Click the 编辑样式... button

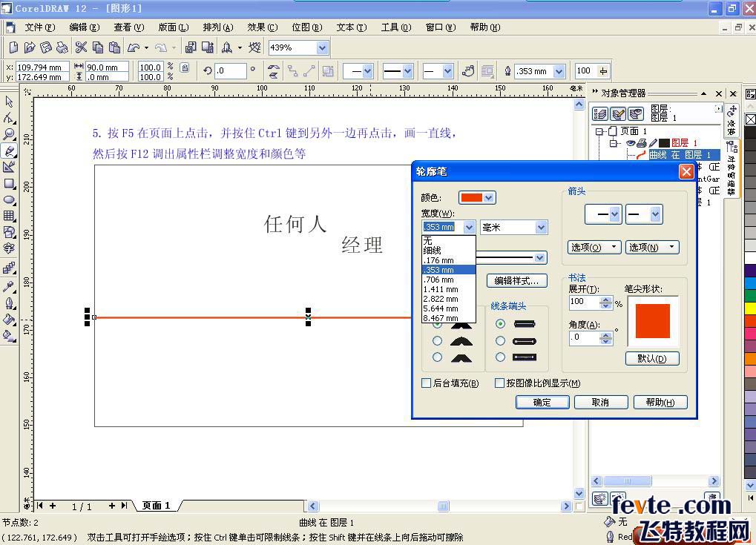click(x=517, y=280)
